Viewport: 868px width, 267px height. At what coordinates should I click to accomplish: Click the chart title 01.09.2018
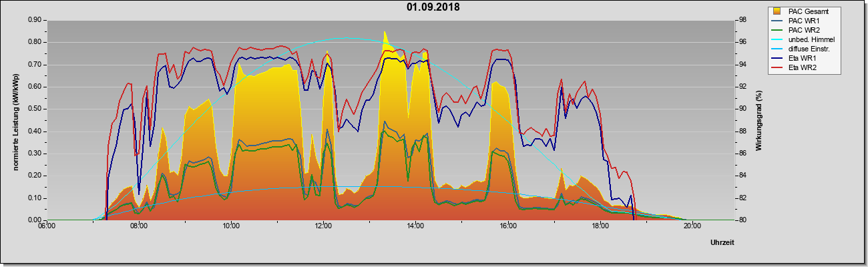point(433,7)
